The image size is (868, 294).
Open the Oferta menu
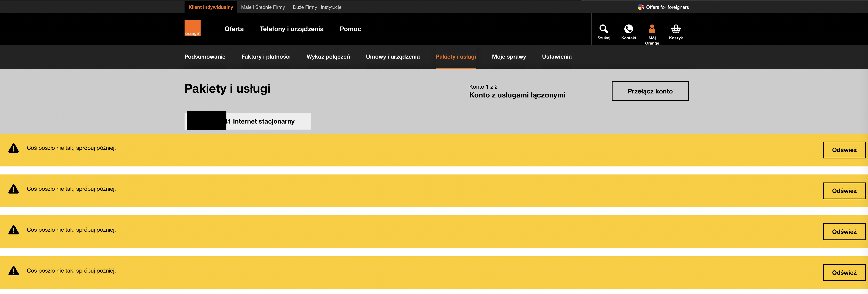click(x=234, y=29)
